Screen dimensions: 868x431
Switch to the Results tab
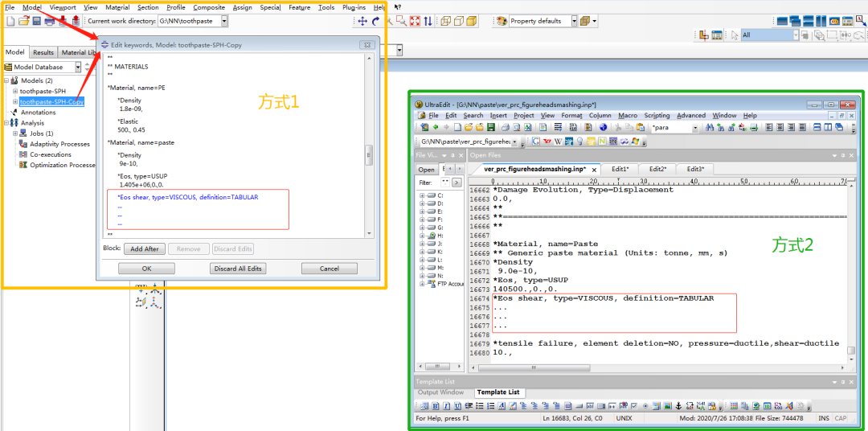point(43,52)
